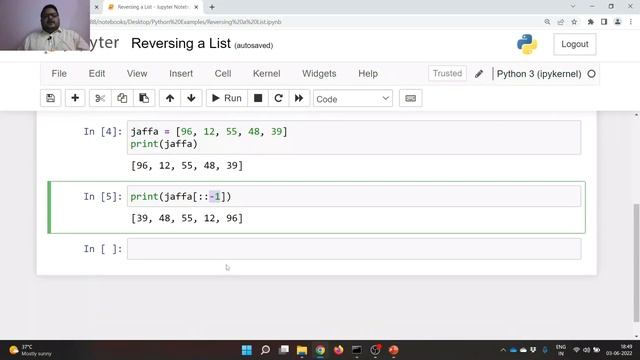
Task: Open Chrome from taskbar
Action: coord(320,350)
